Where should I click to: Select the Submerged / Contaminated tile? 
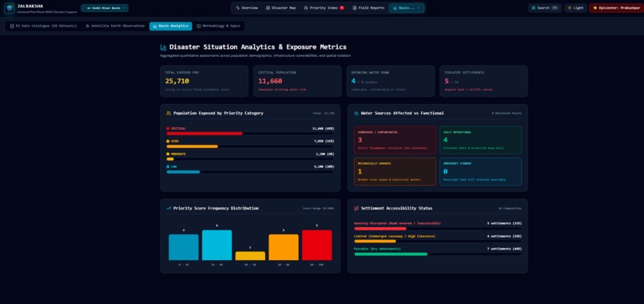point(395,140)
